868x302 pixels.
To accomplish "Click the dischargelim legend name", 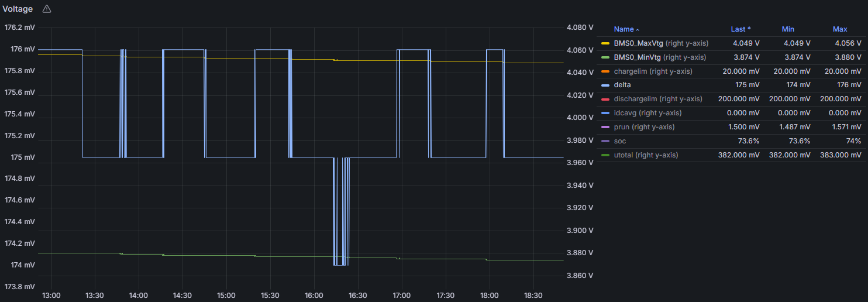I will (x=635, y=99).
